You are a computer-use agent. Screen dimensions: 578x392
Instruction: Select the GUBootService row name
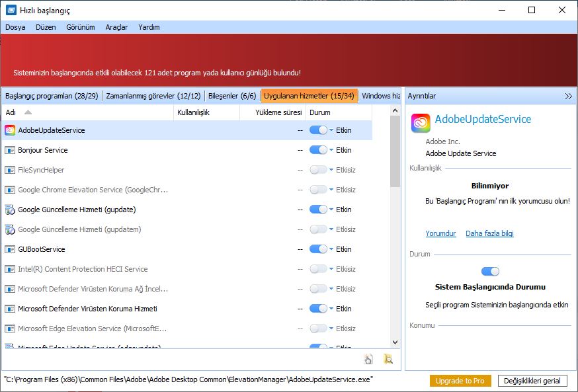tap(42, 249)
